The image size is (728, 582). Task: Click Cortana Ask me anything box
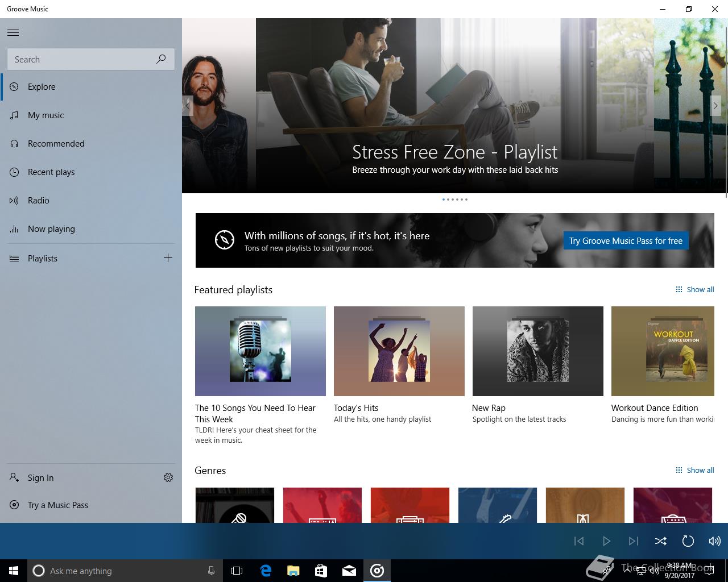(125, 571)
